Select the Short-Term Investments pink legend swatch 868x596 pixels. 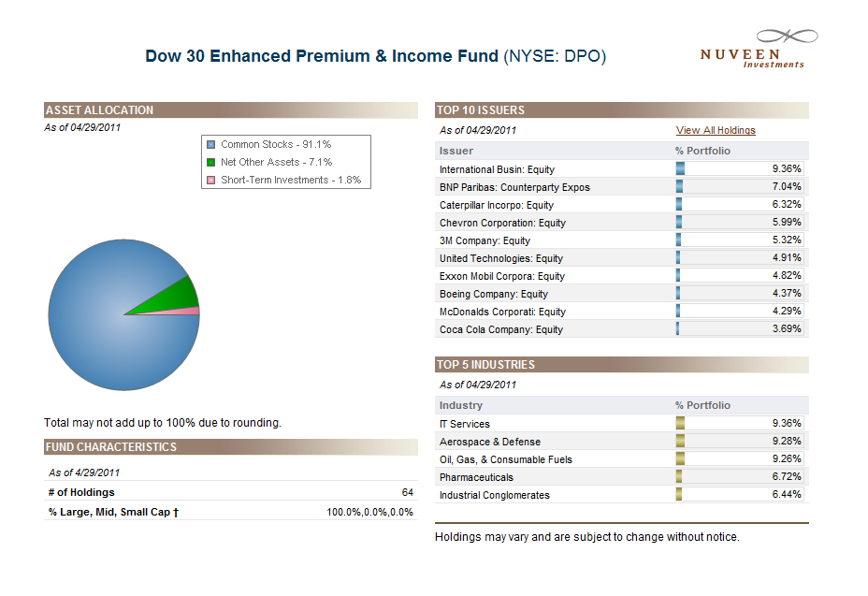[x=210, y=180]
